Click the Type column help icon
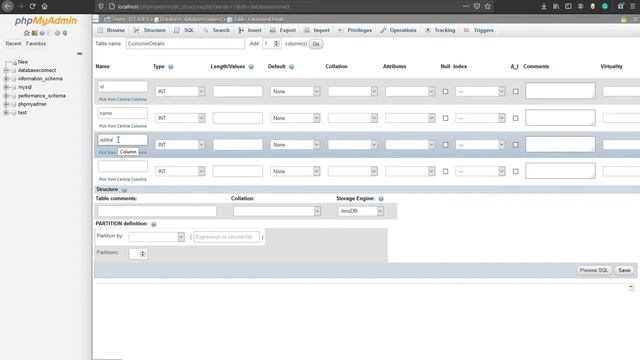The image size is (640, 360). (171, 67)
